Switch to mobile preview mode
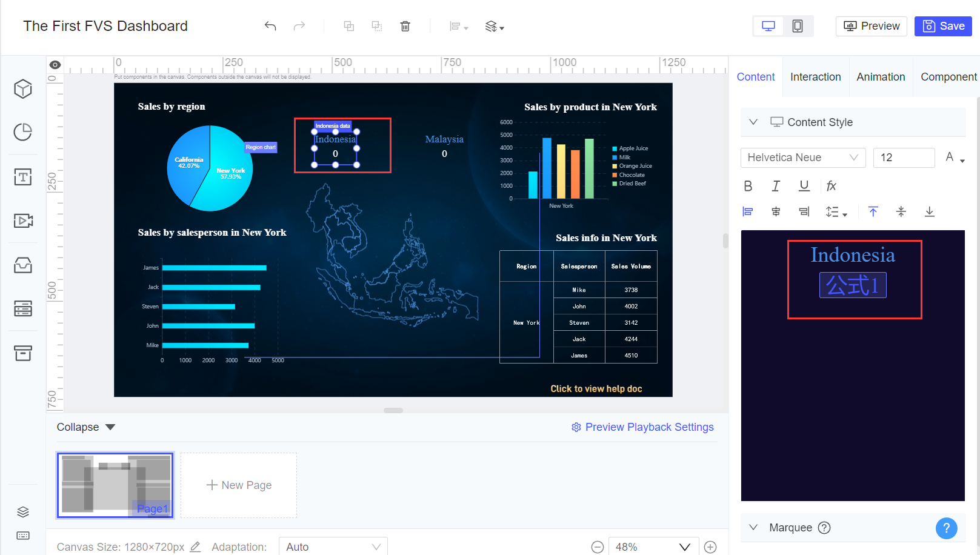 pyautogui.click(x=797, y=26)
